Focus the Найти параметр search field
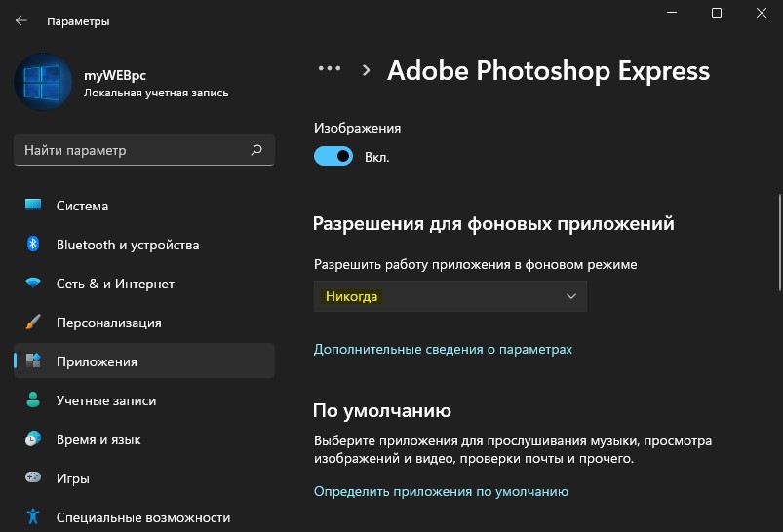 tap(144, 150)
